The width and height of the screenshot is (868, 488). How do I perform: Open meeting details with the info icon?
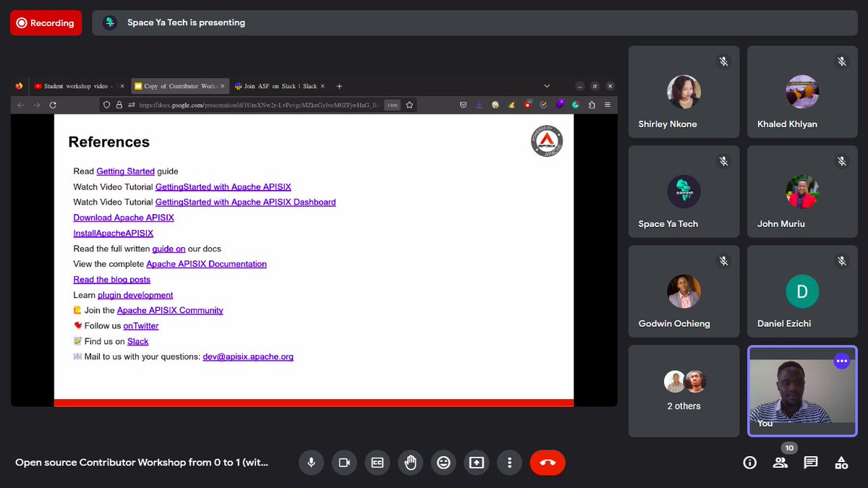click(x=750, y=462)
